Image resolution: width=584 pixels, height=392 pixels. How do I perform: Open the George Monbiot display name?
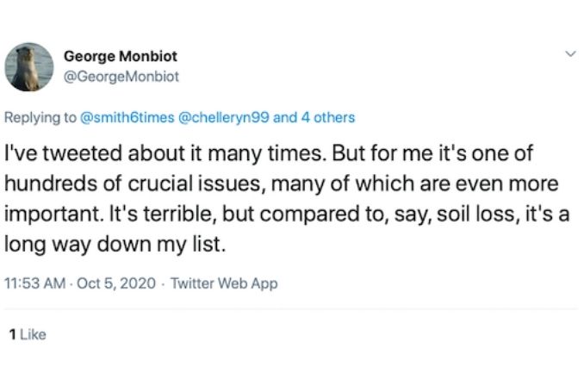pos(121,56)
